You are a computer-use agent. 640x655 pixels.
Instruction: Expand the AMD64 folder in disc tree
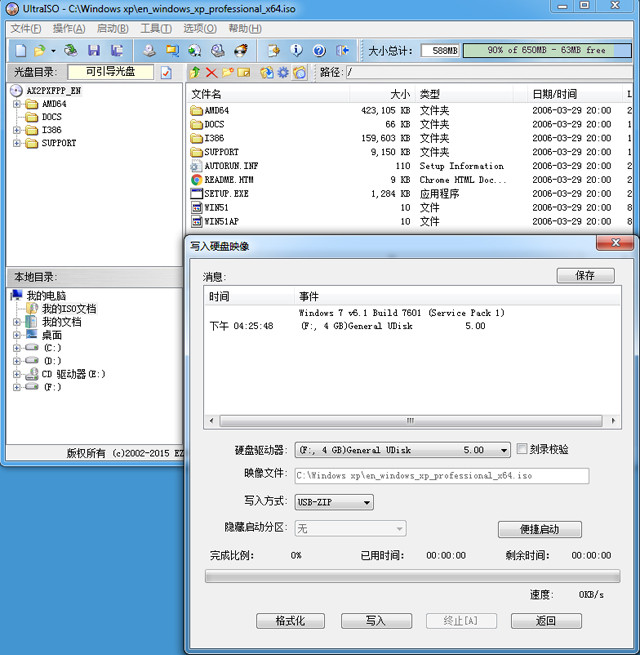[x=17, y=104]
